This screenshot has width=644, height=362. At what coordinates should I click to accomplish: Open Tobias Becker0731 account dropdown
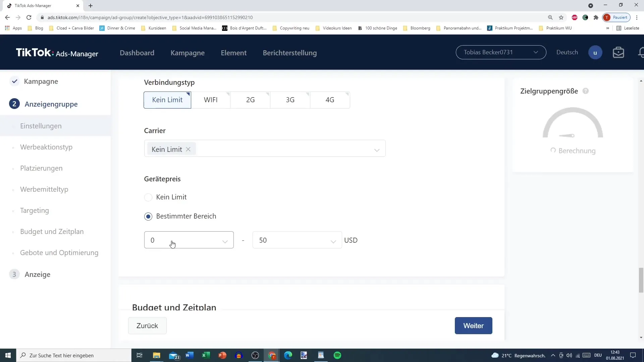[501, 52]
